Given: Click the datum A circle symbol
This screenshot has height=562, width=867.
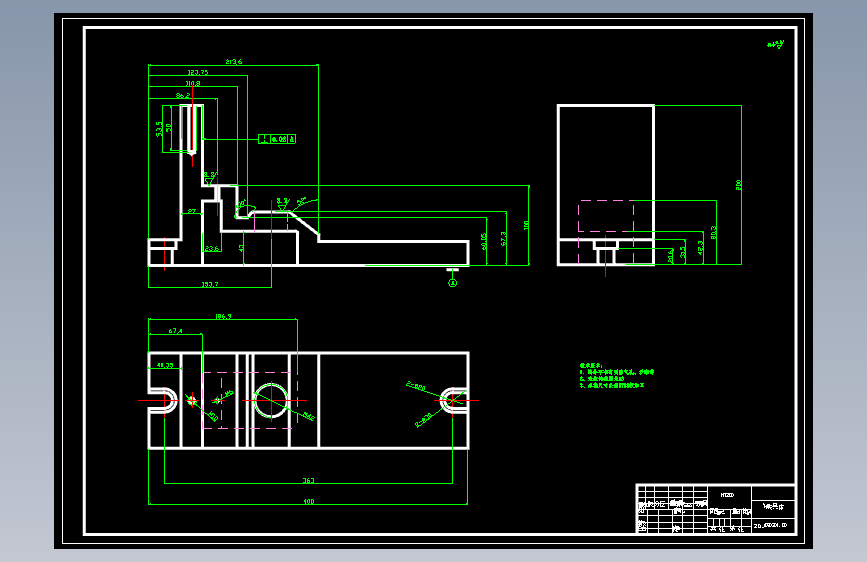Looking at the screenshot, I should [x=452, y=283].
